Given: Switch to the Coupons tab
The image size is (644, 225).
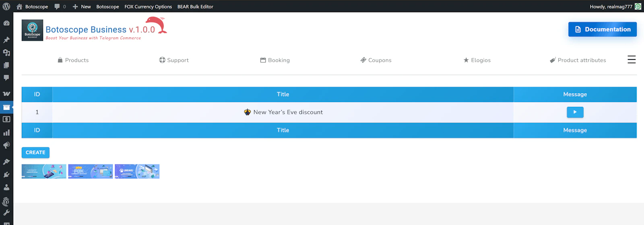Looking at the screenshot, I should pyautogui.click(x=376, y=60).
